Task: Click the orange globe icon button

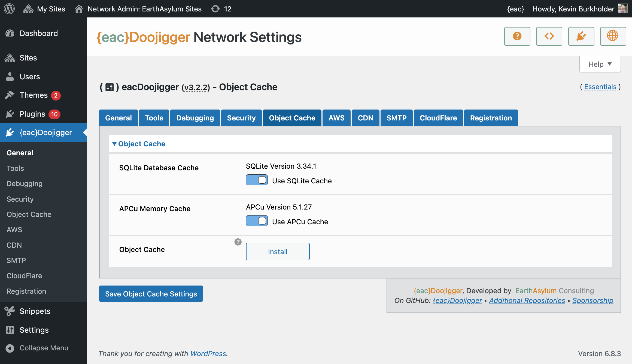Action: tap(613, 36)
